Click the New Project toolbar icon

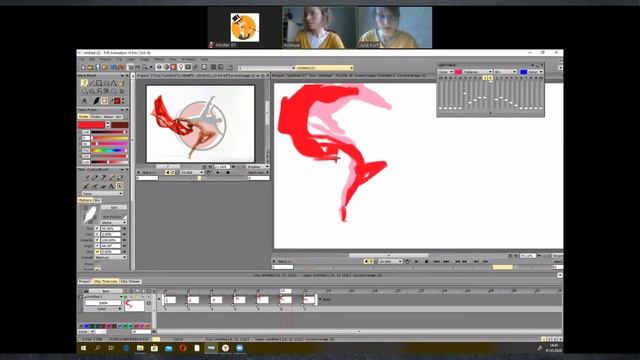point(83,67)
